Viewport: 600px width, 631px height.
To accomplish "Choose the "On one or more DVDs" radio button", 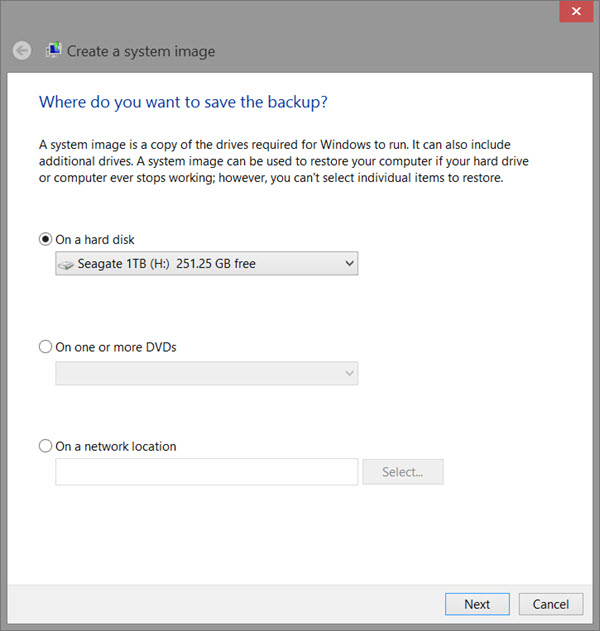I will [x=45, y=346].
